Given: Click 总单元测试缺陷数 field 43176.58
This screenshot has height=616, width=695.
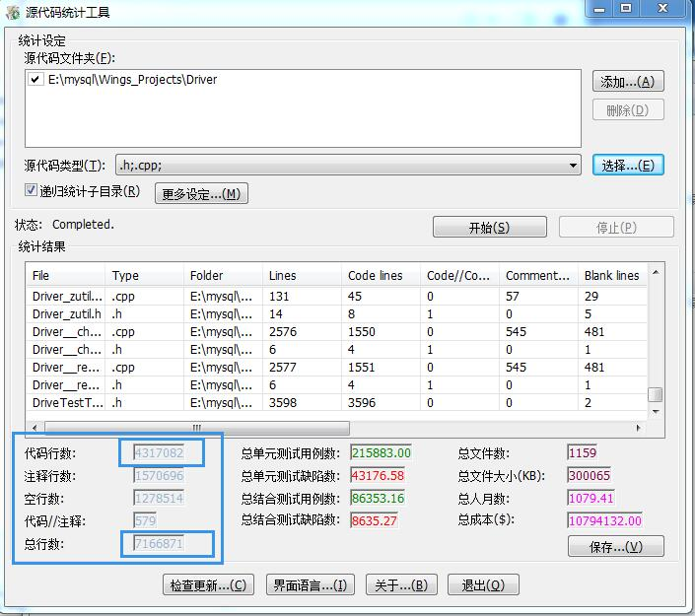Looking at the screenshot, I should (379, 475).
